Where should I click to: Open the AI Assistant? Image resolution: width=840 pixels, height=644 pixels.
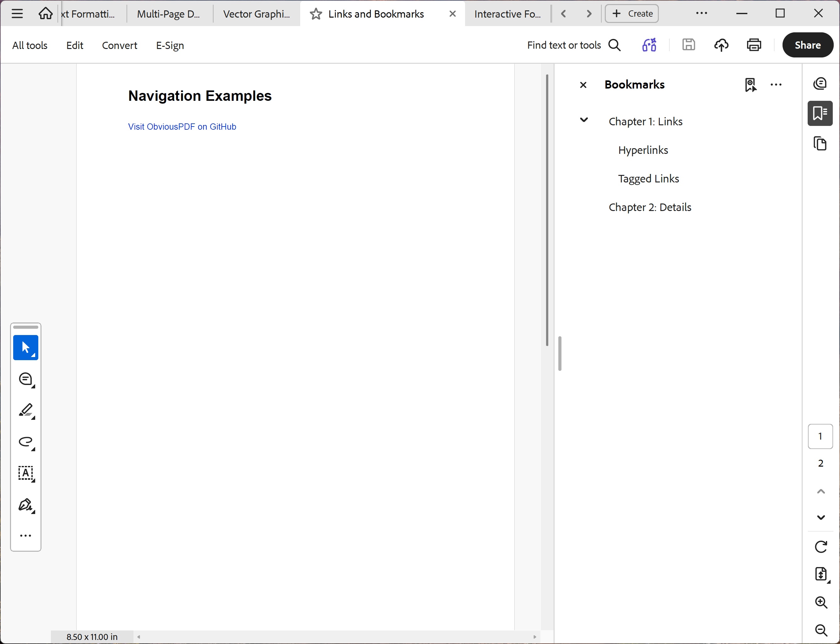click(649, 45)
